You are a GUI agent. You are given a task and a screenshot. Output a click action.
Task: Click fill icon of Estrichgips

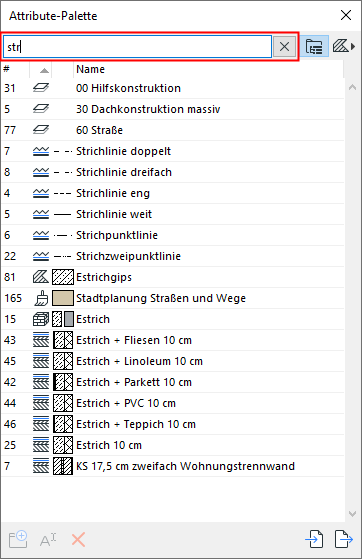(x=41, y=277)
